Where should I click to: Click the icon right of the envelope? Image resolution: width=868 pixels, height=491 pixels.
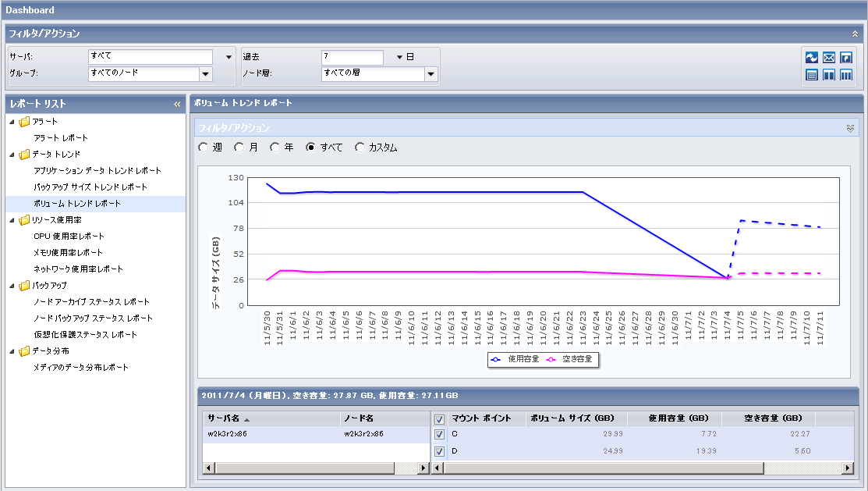pyautogui.click(x=846, y=58)
